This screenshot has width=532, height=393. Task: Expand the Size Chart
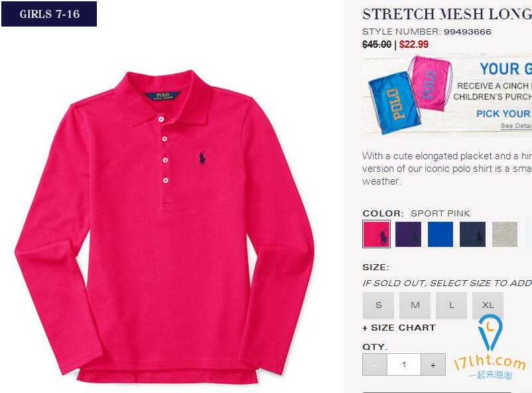399,328
